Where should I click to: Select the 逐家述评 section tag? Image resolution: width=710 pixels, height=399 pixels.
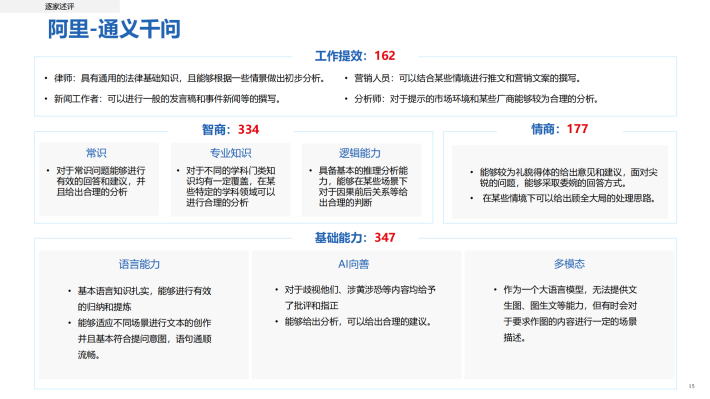pos(59,6)
